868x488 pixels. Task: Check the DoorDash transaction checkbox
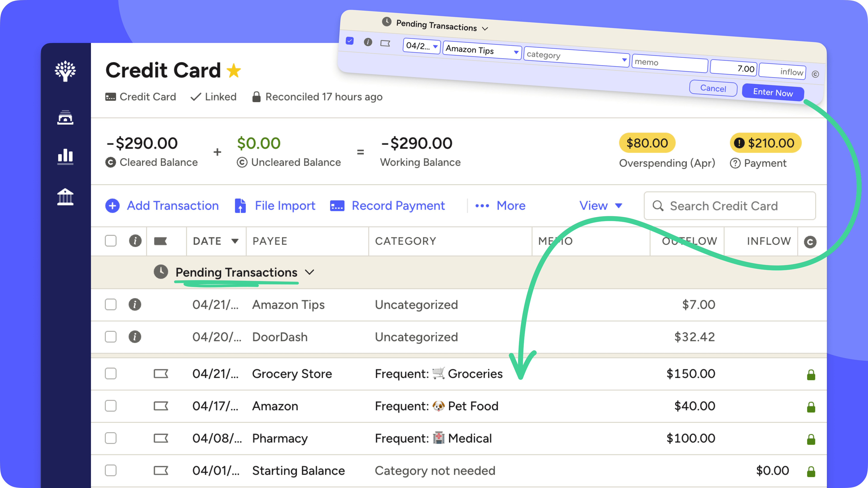pyautogui.click(x=110, y=337)
